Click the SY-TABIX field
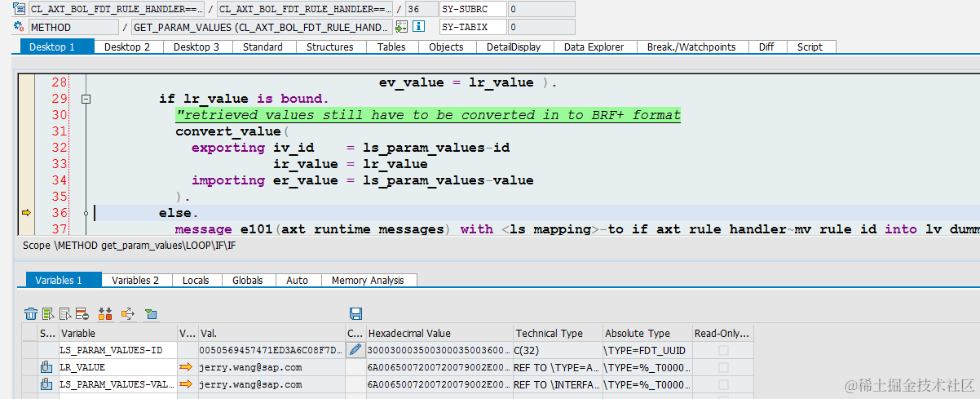The width and height of the screenshot is (980, 399). [x=472, y=27]
